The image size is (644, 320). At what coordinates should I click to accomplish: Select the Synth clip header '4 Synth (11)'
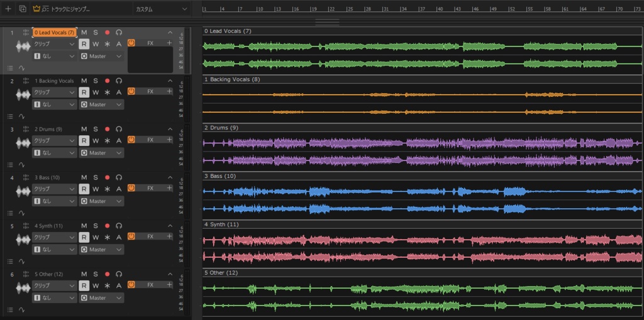tap(221, 224)
